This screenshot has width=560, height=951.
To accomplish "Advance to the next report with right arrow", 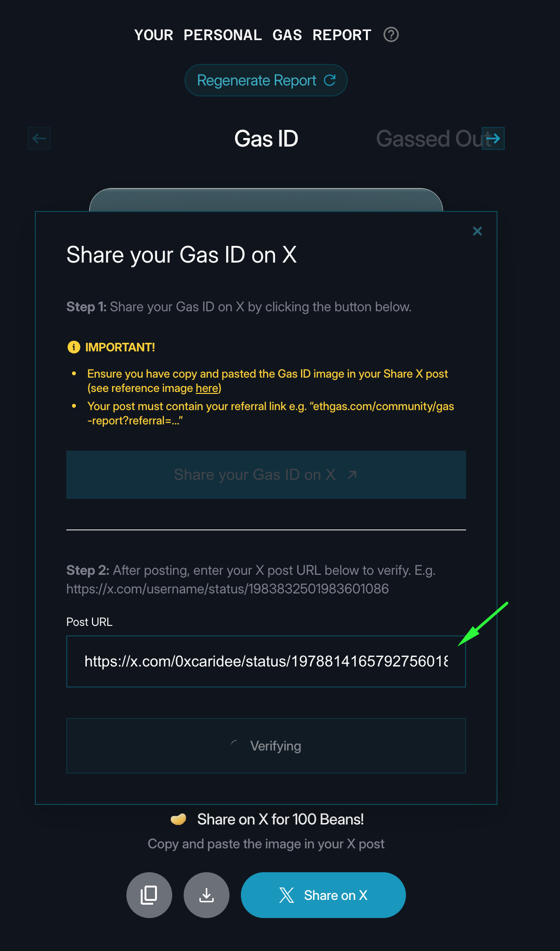I will click(x=493, y=138).
